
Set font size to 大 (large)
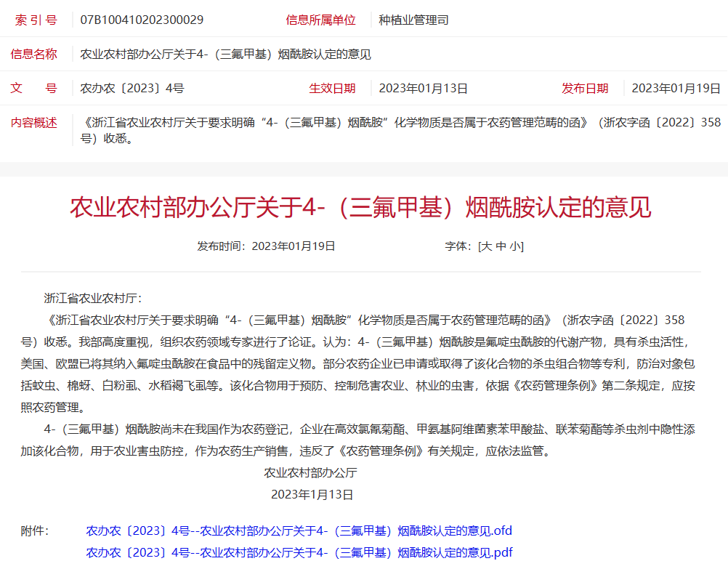pyautogui.click(x=487, y=246)
